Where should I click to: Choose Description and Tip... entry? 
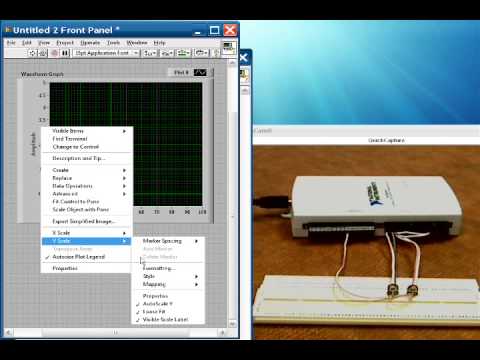(x=79, y=158)
